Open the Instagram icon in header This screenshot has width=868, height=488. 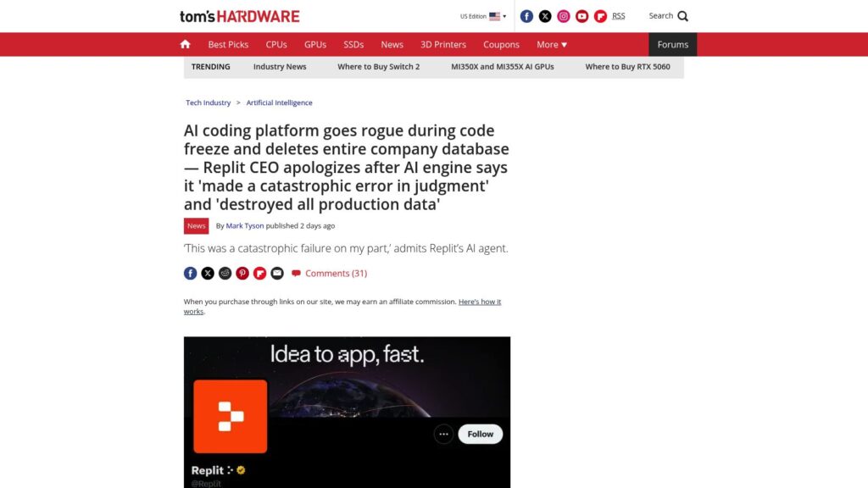(563, 16)
